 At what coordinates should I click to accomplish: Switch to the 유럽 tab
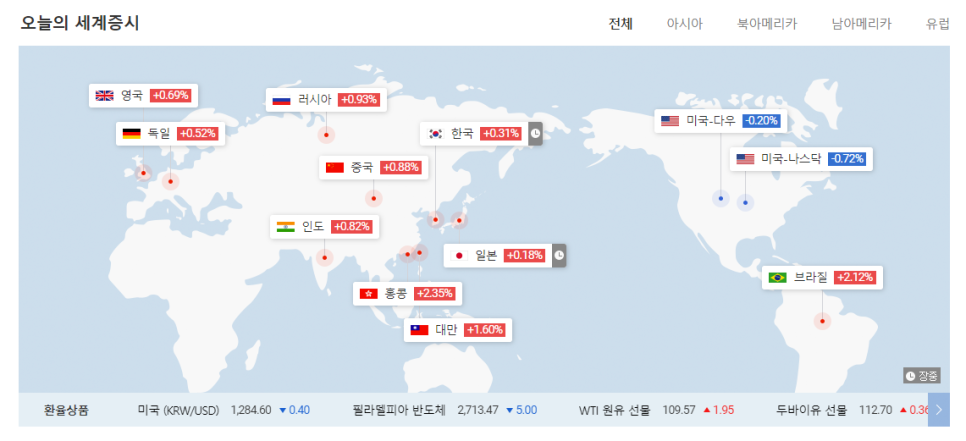pyautogui.click(x=938, y=25)
